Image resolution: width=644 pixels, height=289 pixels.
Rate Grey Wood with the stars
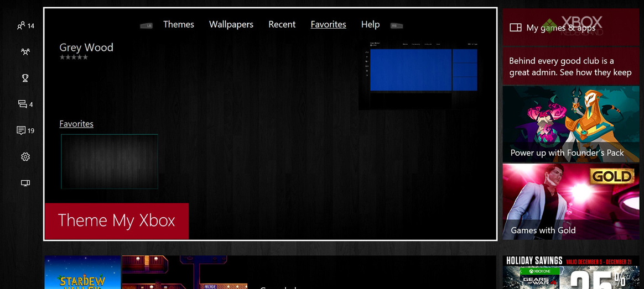tap(74, 57)
